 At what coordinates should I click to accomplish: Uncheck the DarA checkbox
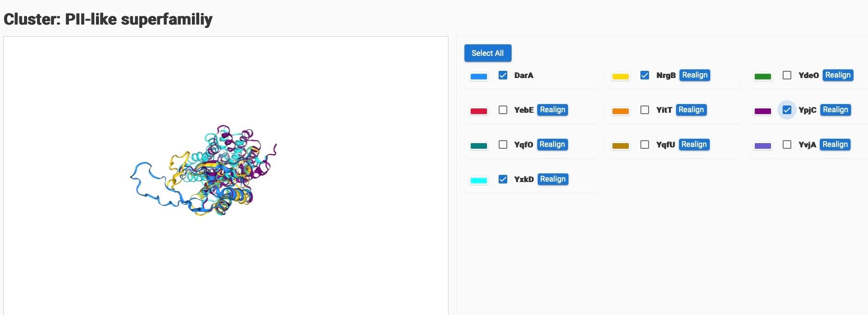[503, 75]
